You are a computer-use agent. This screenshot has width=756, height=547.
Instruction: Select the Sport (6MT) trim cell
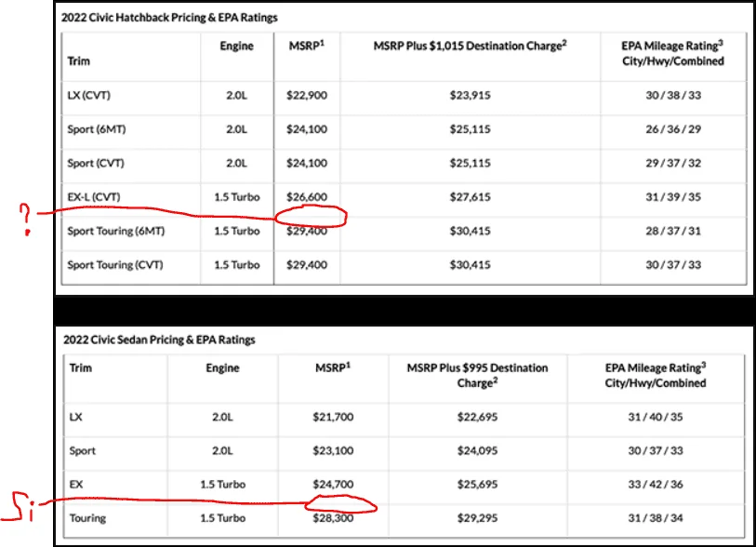(x=97, y=129)
